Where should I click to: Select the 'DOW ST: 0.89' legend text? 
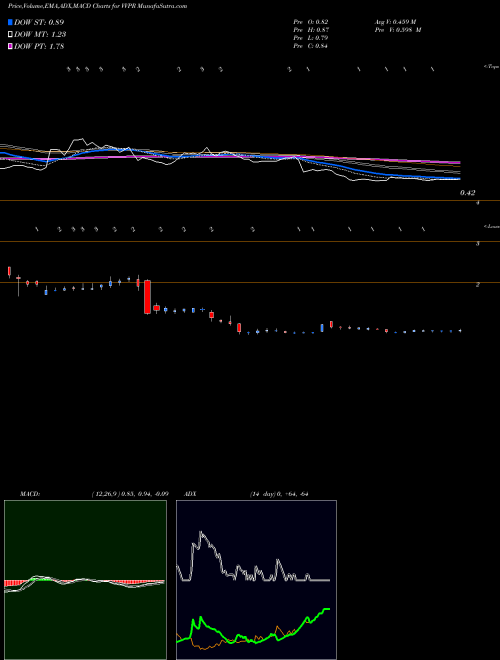point(39,22)
